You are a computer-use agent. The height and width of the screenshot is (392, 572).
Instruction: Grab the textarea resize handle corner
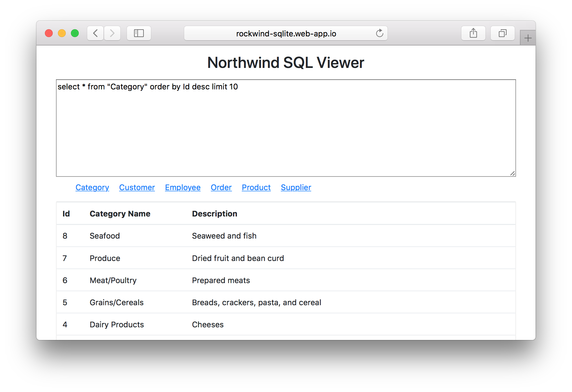(x=512, y=173)
